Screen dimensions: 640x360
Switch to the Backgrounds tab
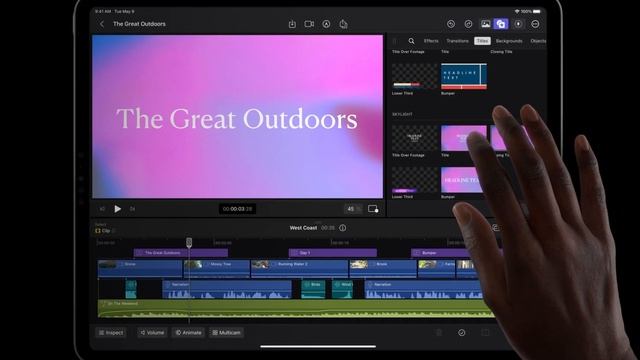[x=509, y=41]
